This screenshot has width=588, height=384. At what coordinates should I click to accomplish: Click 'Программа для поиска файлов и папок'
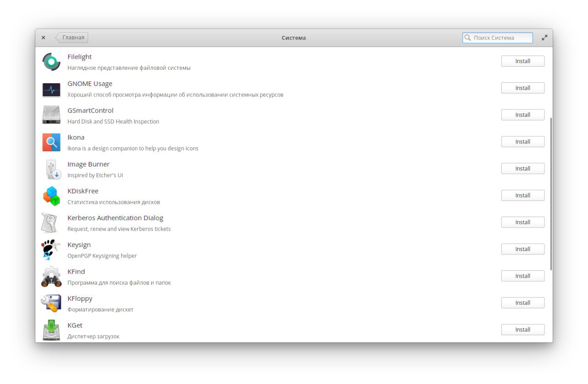pos(119,283)
